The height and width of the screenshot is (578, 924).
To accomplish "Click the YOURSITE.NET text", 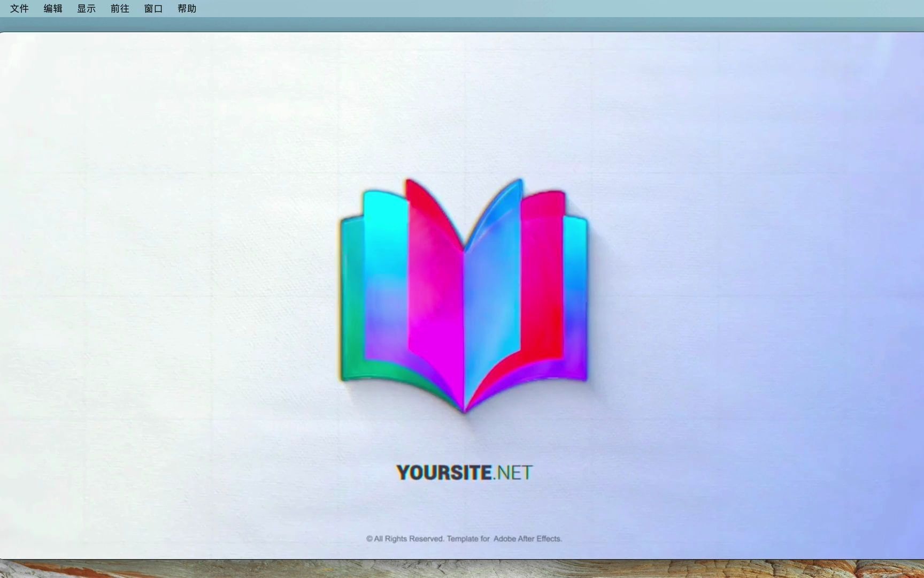I will (464, 473).
